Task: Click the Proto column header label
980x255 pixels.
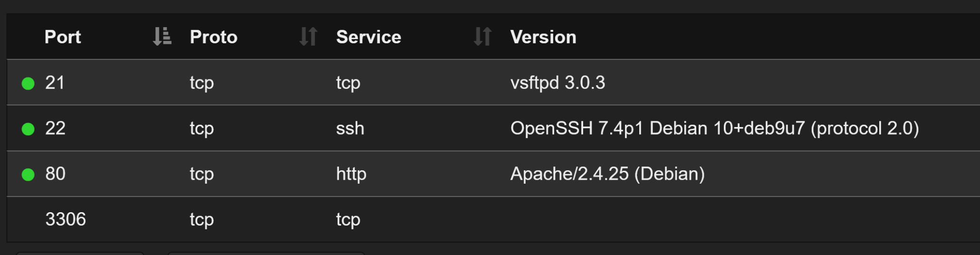Action: 213,37
